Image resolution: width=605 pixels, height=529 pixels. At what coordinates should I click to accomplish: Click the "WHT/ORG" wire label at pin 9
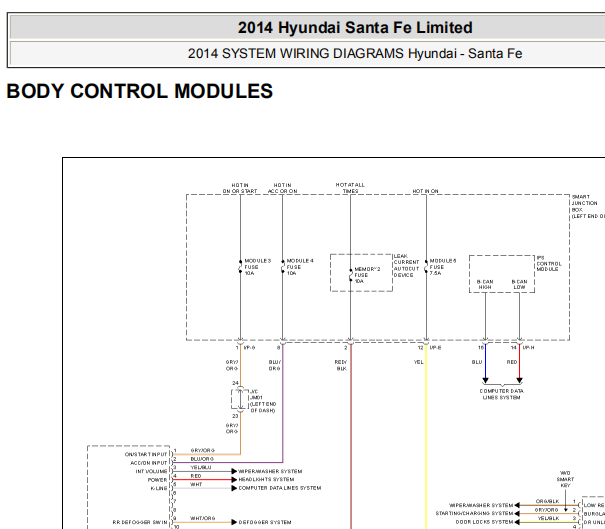[x=202, y=518]
